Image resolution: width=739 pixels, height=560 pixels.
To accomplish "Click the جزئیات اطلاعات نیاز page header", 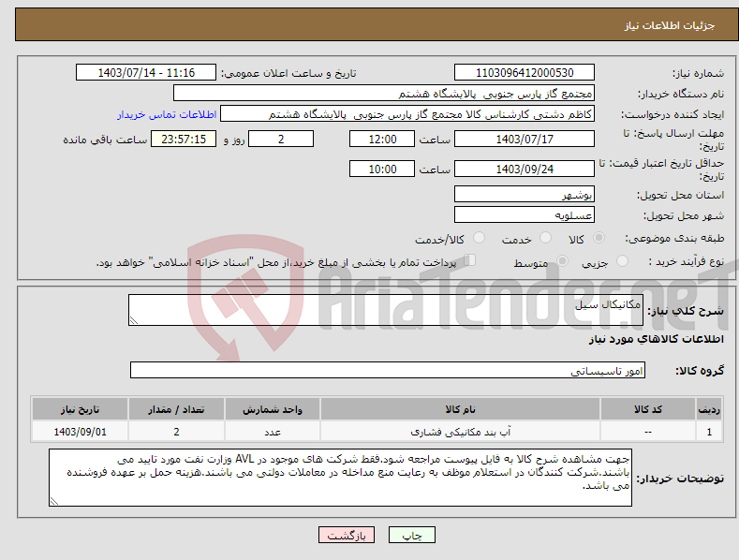I will [670, 25].
